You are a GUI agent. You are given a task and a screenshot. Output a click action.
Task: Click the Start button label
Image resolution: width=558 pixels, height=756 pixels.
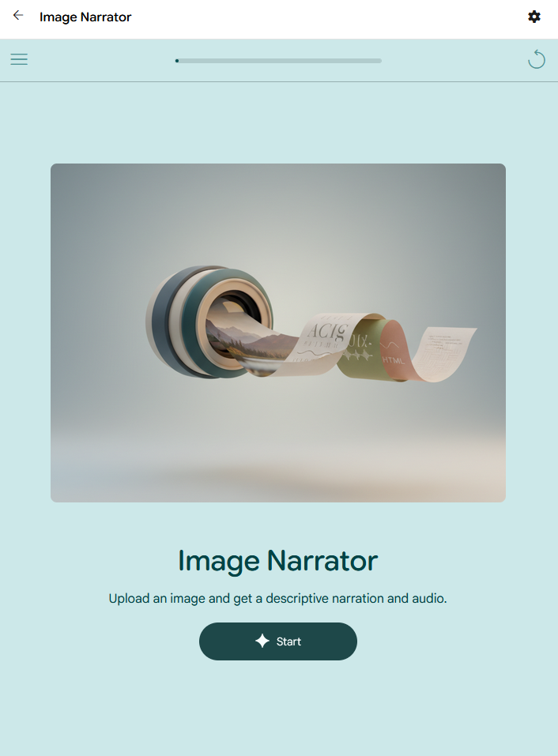[x=288, y=641]
